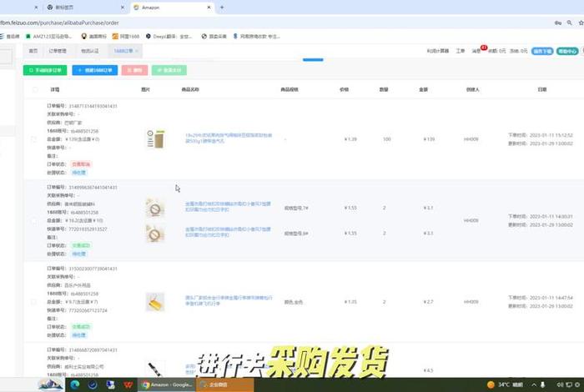584x392 pixels.
Task: Open the work order link in top bar
Action: (x=461, y=51)
